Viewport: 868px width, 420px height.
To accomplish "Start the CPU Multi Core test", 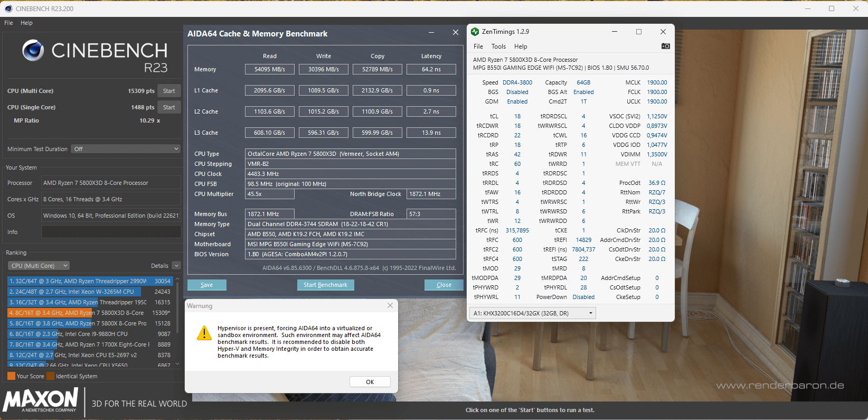I will [169, 91].
